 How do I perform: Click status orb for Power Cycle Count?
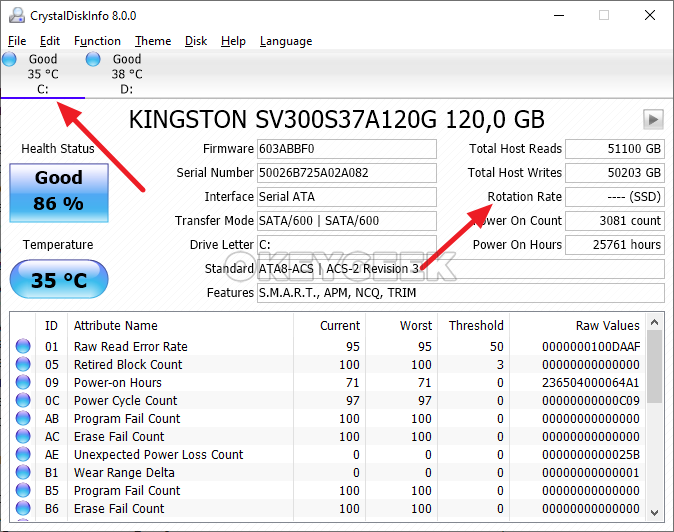click(23, 400)
